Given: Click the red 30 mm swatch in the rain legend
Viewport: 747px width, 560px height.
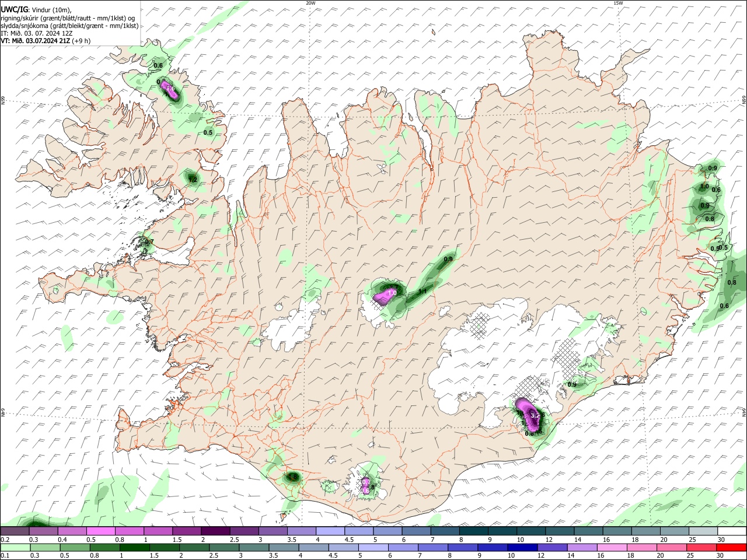Looking at the screenshot, I should coord(731,547).
